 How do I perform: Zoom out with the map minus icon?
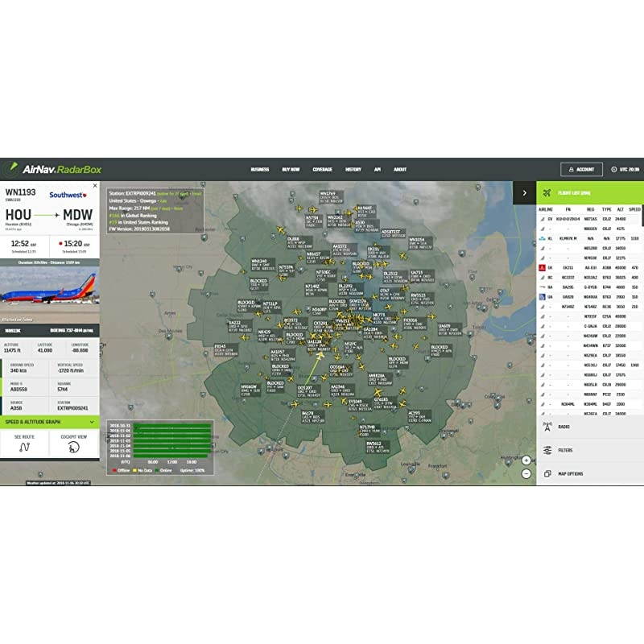526,473
